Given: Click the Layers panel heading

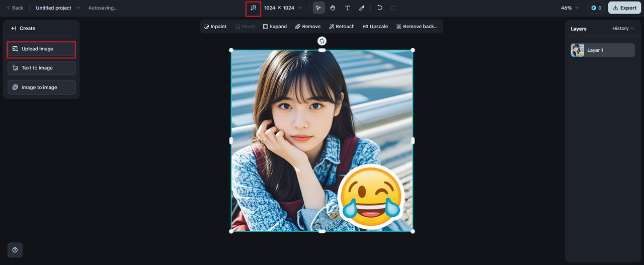Looking at the screenshot, I should pos(579,29).
